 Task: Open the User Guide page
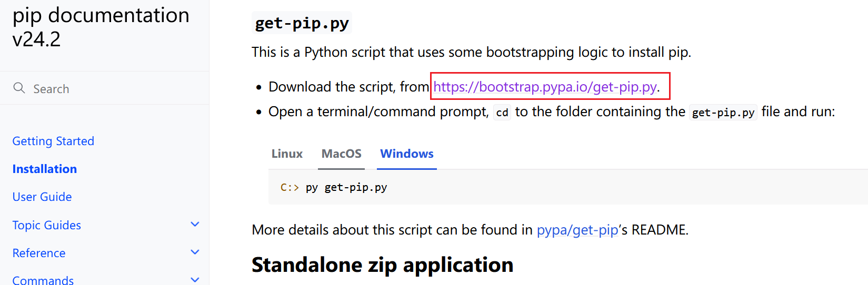point(42,197)
